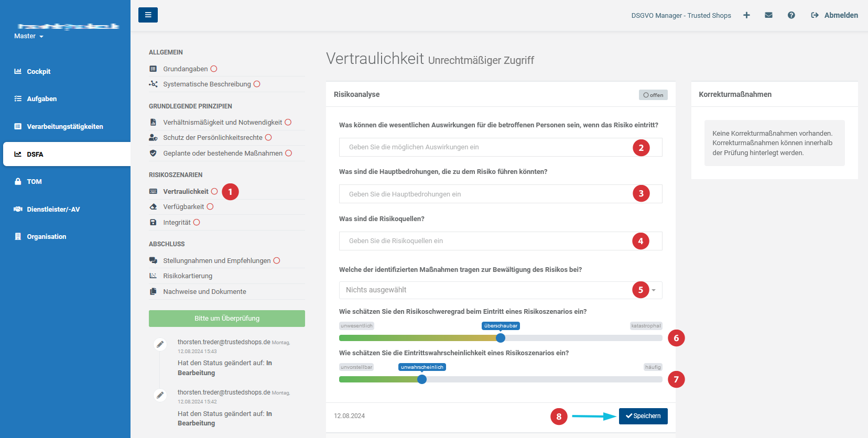Click the 'Bitte um Überprüfung' button
This screenshot has height=438, width=868.
227,319
